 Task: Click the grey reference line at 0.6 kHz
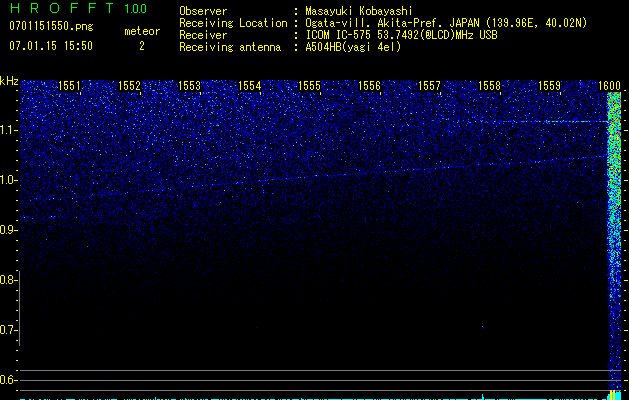point(320,380)
